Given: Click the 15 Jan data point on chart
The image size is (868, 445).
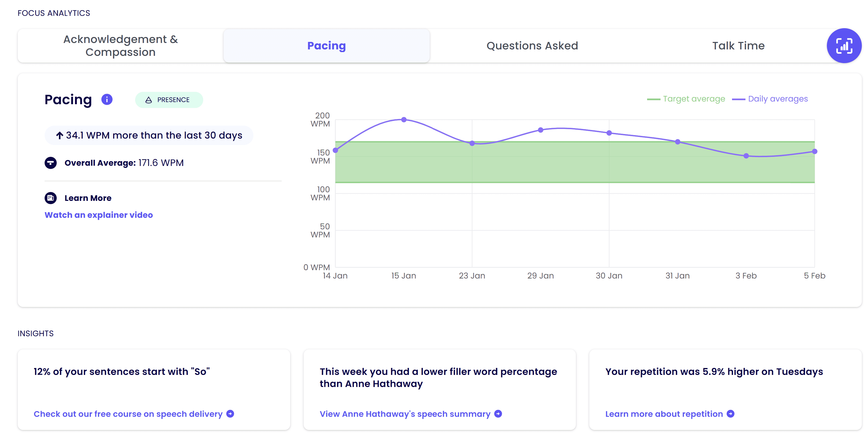Looking at the screenshot, I should pos(404,120).
